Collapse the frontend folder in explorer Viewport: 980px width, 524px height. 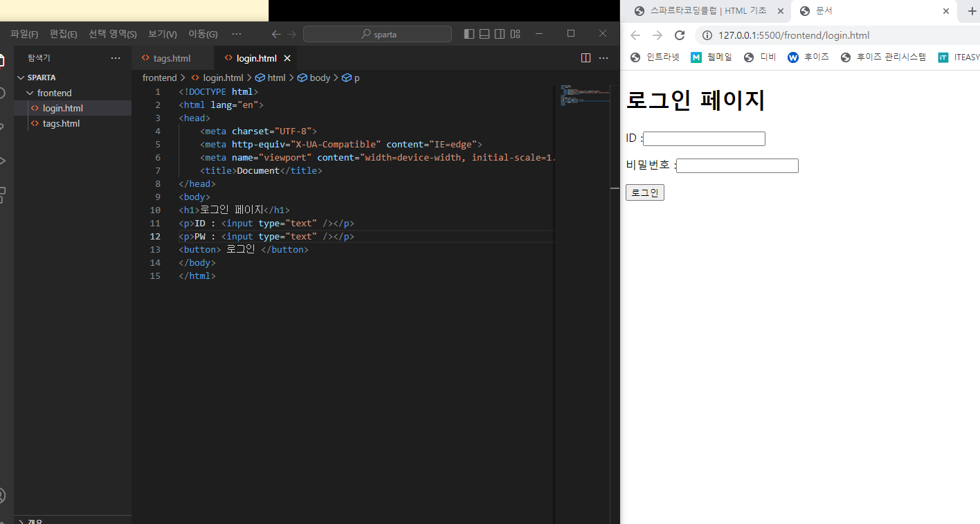pyautogui.click(x=73, y=93)
